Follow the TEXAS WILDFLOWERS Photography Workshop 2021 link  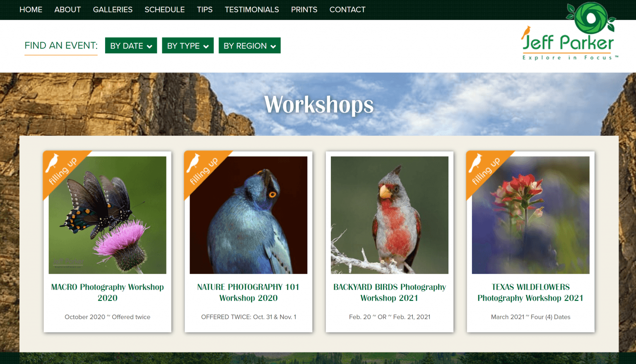click(x=530, y=292)
